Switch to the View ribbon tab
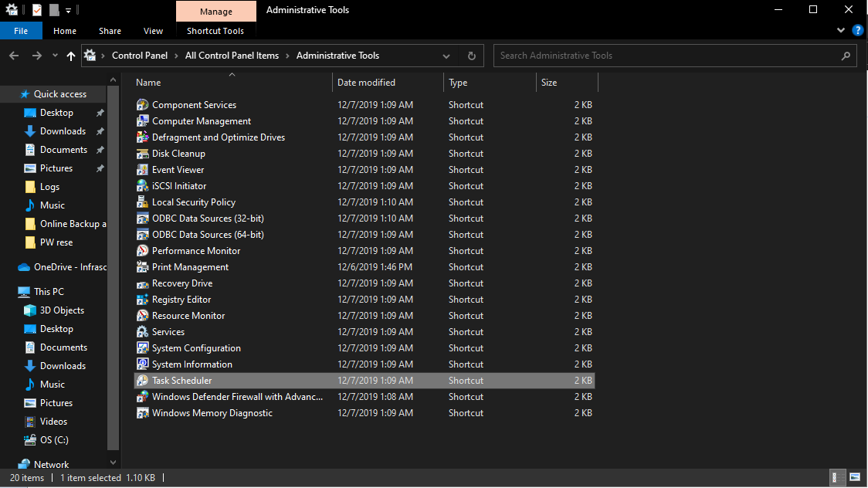Viewport: 868px width, 488px height. click(154, 31)
